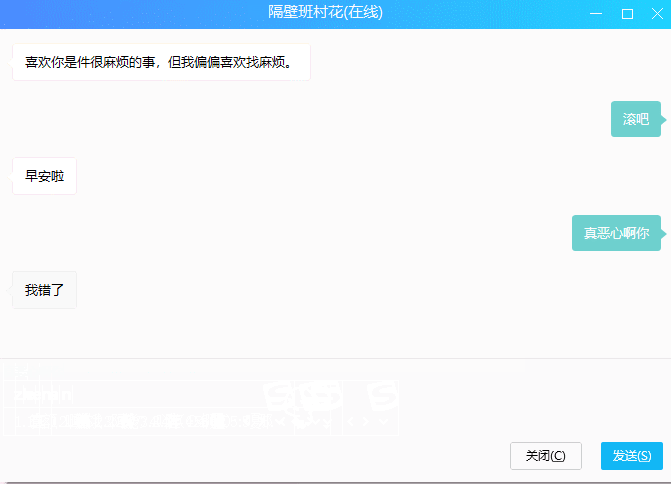Click next candidate page arrow

(366, 422)
